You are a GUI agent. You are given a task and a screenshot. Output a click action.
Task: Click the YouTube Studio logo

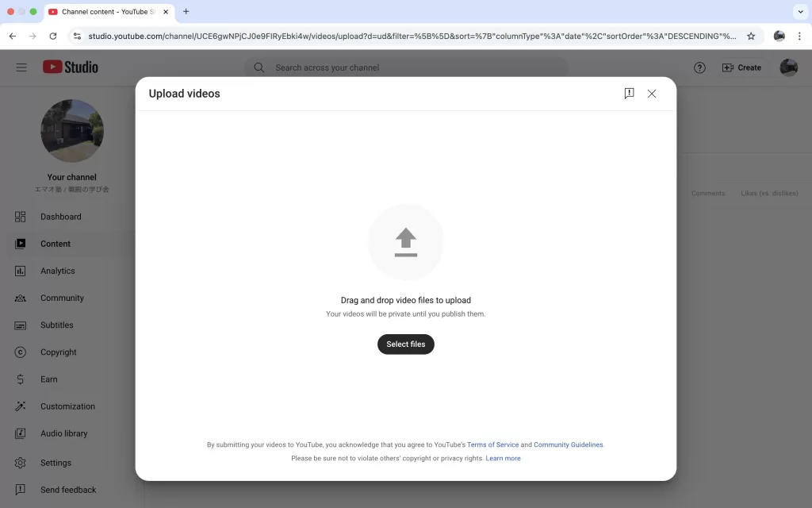point(71,67)
